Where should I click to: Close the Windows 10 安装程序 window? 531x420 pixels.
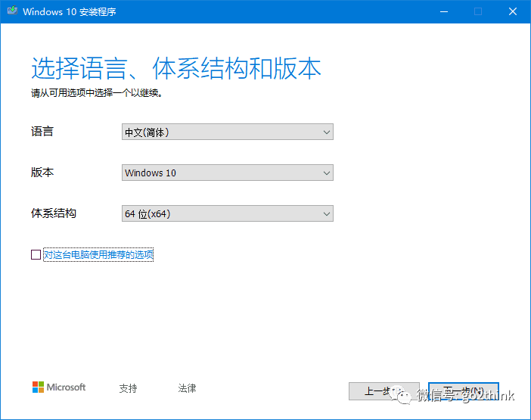coord(513,11)
